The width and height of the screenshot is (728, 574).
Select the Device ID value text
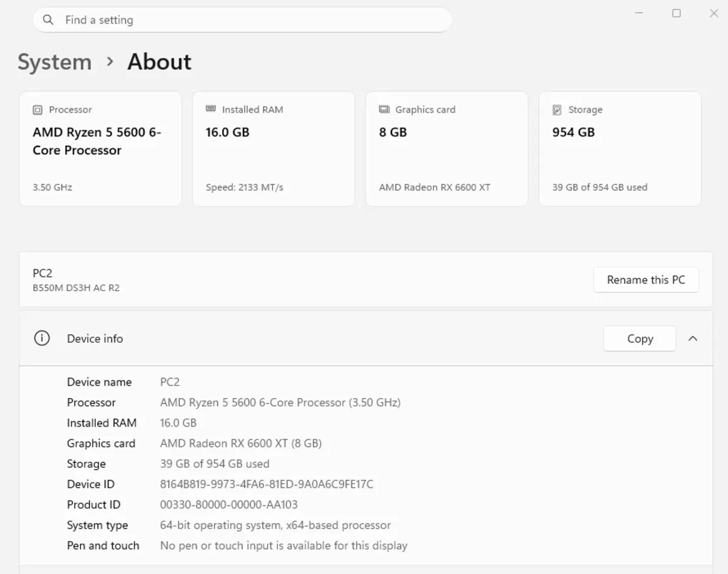click(x=267, y=484)
